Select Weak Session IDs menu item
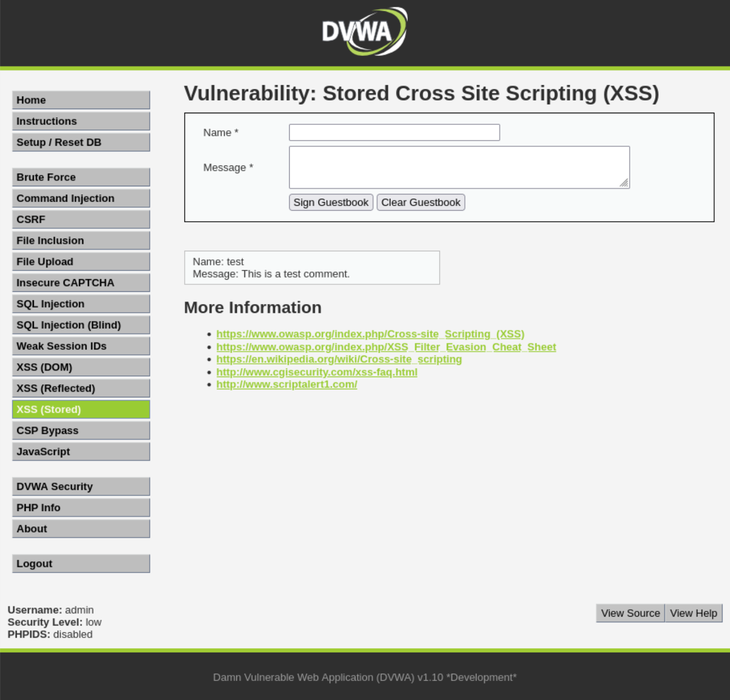 [x=81, y=346]
